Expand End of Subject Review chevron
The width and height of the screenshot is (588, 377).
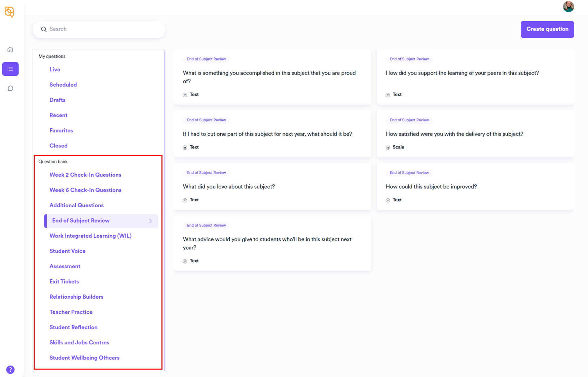(x=150, y=221)
